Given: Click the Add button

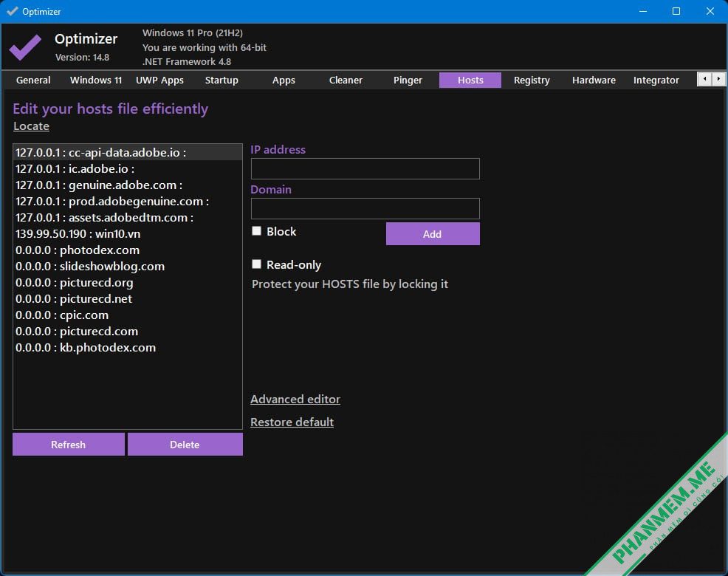Looking at the screenshot, I should pyautogui.click(x=433, y=233).
